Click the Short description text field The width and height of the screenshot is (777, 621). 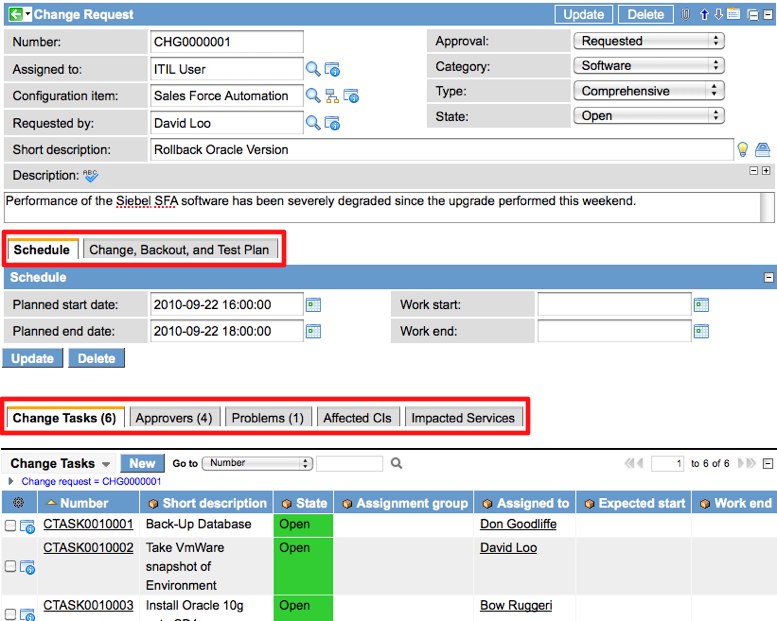tap(440, 150)
